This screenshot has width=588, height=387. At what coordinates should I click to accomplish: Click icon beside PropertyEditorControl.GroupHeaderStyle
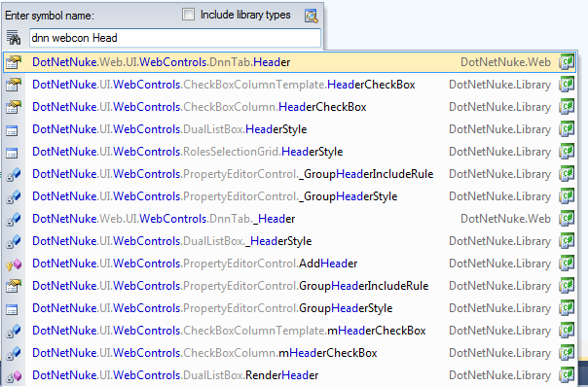coord(12,309)
